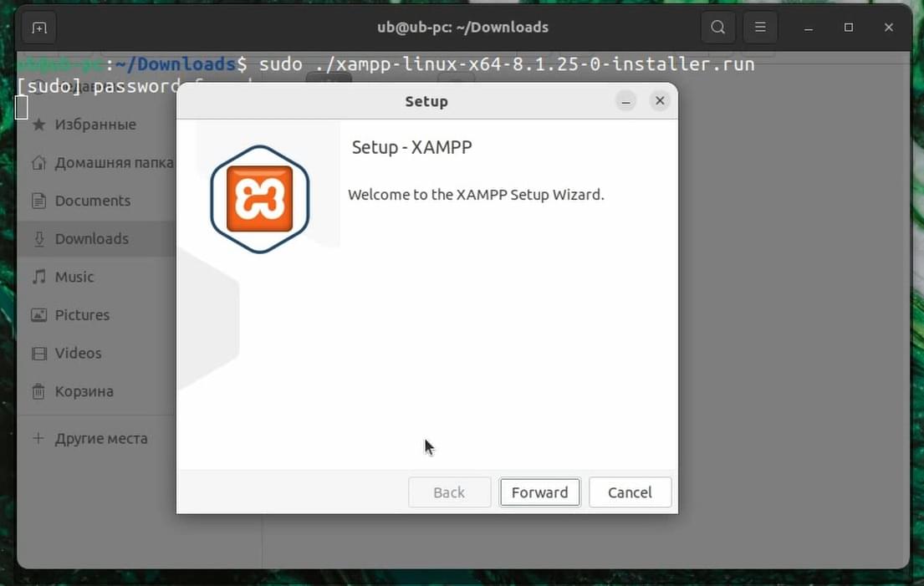Click the Setup dialog title bar text
Image resolution: width=924 pixels, height=586 pixels.
tap(426, 101)
